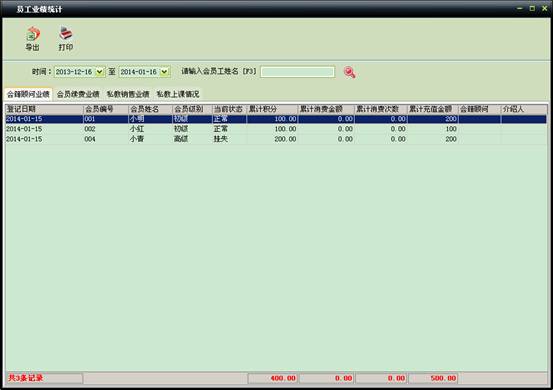Open the end date dropdown 2014-01-16
This screenshot has width=553, height=390.
click(x=164, y=72)
